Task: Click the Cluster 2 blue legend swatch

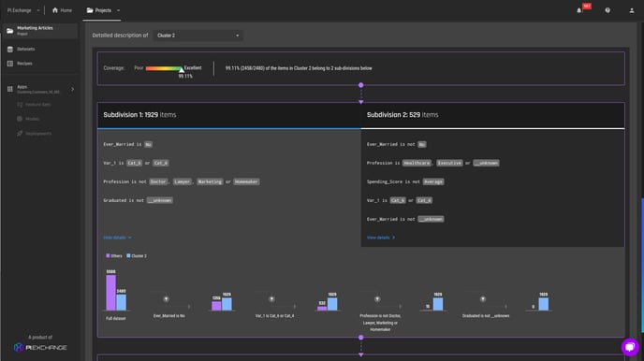Action: pyautogui.click(x=128, y=255)
